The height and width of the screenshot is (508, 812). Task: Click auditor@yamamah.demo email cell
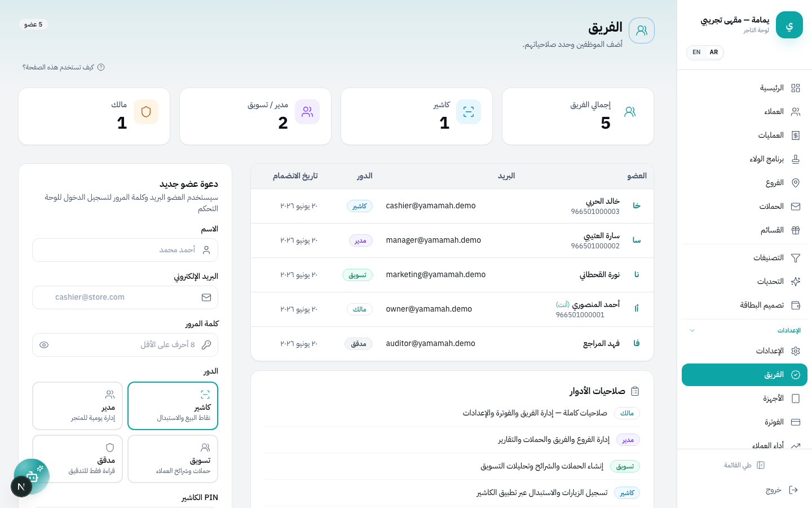point(431,344)
